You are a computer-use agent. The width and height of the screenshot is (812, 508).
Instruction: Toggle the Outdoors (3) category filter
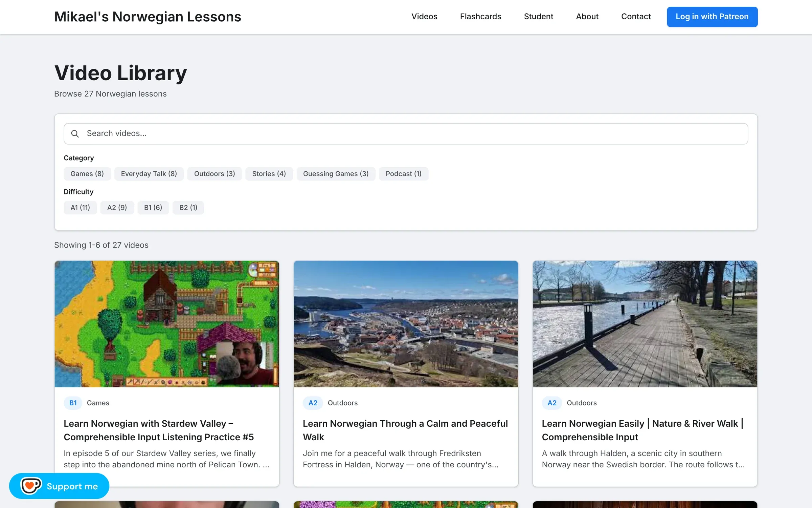pyautogui.click(x=215, y=174)
